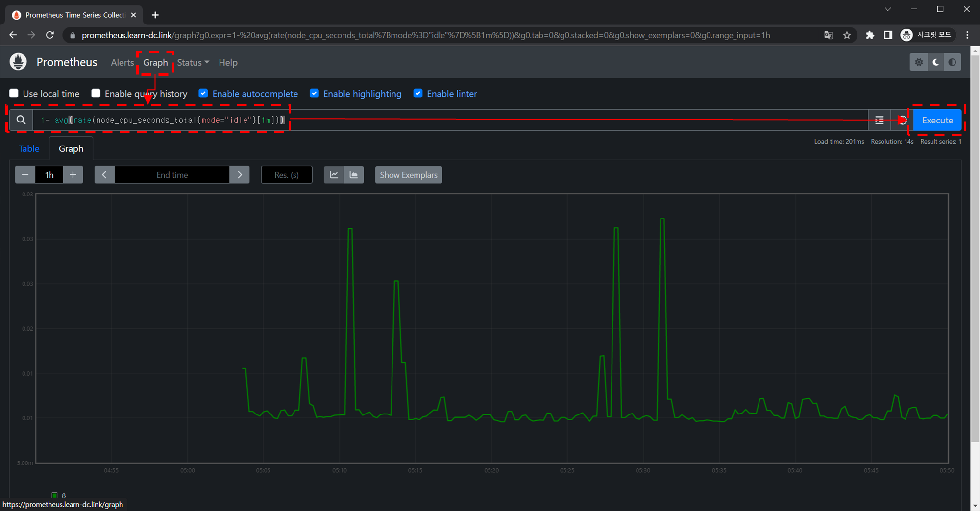
Task: Increase the time range with plus button
Action: 73,175
